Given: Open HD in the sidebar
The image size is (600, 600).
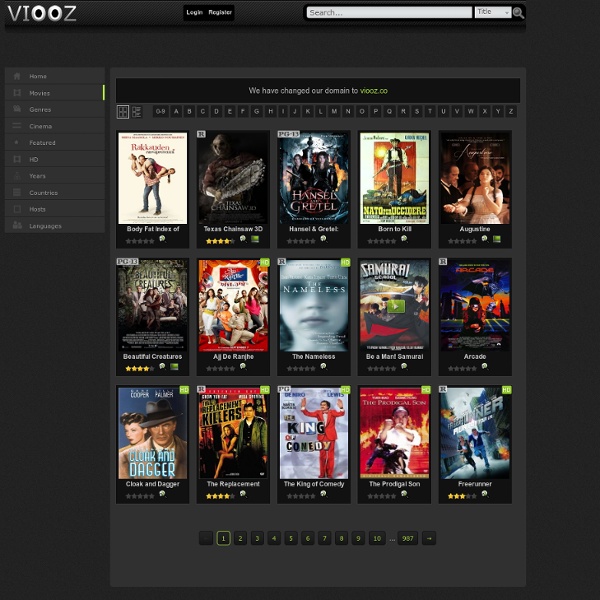Looking at the screenshot, I should pos(55,159).
